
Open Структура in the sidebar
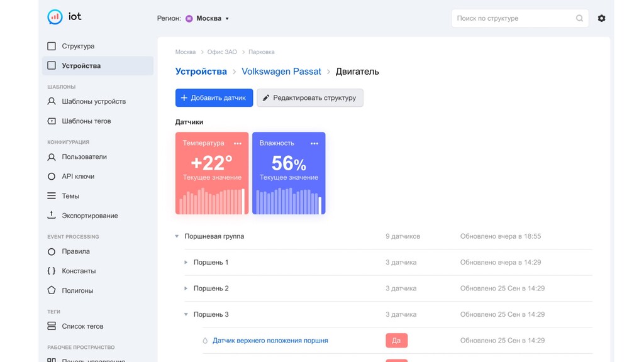tap(97, 46)
